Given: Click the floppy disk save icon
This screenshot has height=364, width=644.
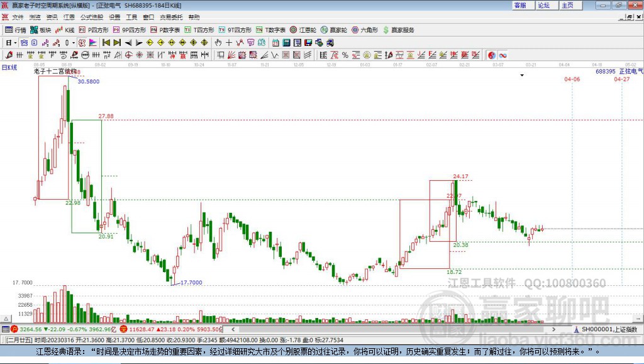Looking at the screenshot, I should pyautogui.click(x=308, y=42).
